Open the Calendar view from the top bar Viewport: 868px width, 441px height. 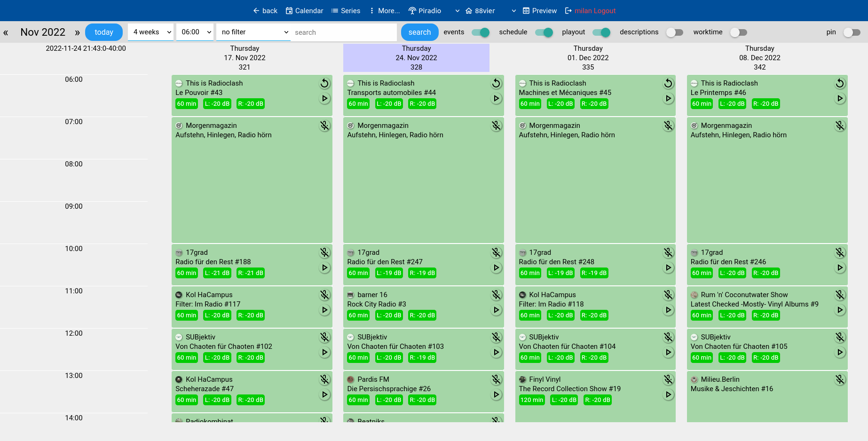[304, 10]
